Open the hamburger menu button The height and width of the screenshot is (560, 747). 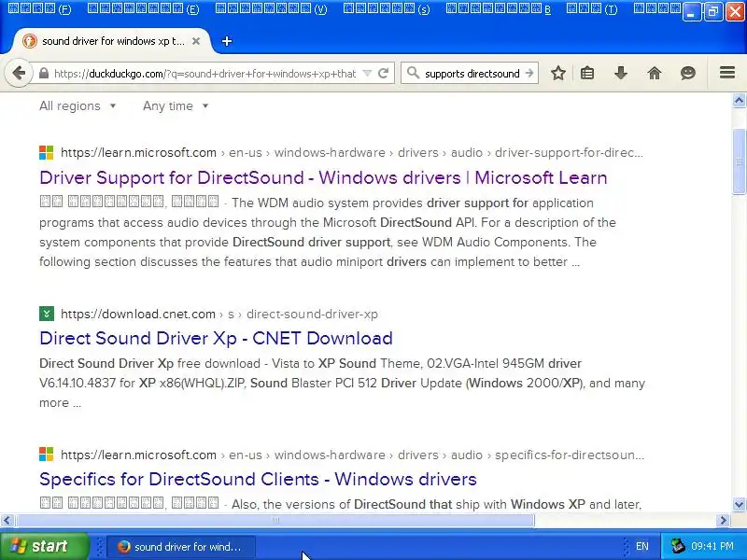727,73
